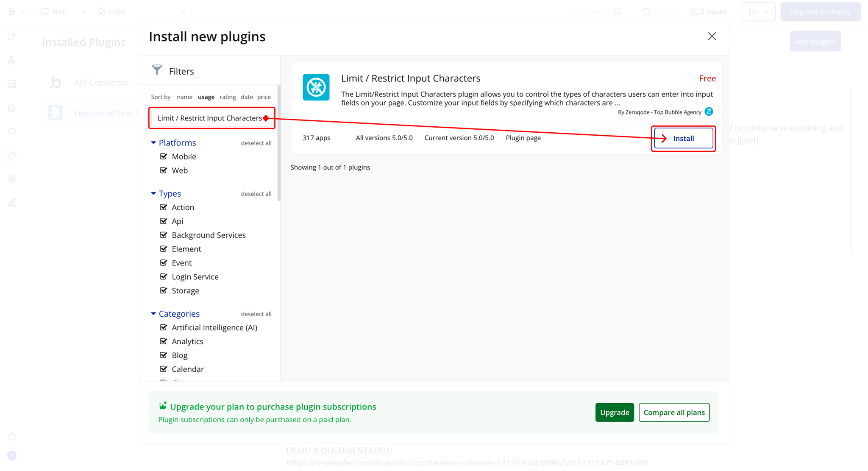Click the Limit / Restrict Input Characters plugin icon

point(316,87)
